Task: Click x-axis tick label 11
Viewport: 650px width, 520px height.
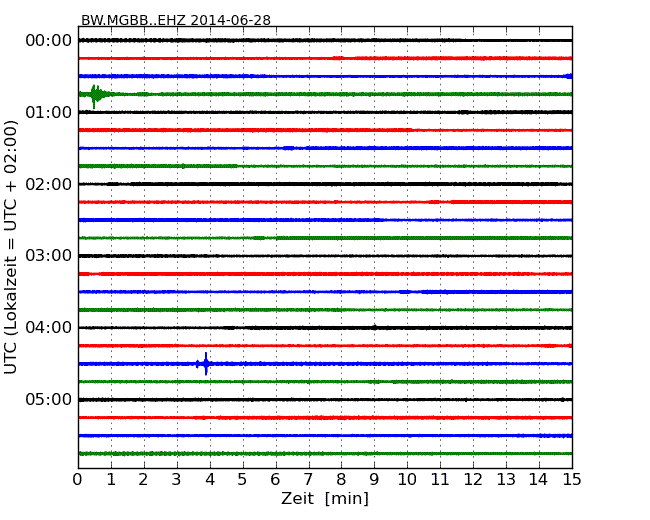Action: click(440, 480)
